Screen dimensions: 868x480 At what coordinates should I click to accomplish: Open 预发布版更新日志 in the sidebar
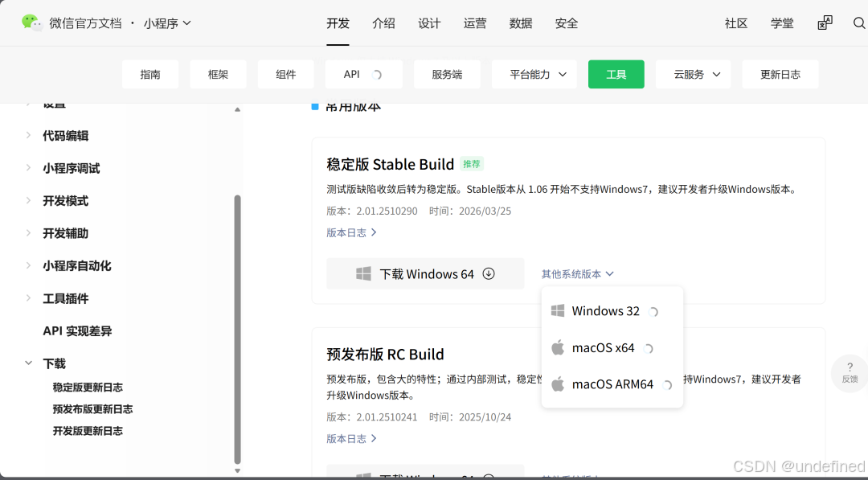coord(92,409)
